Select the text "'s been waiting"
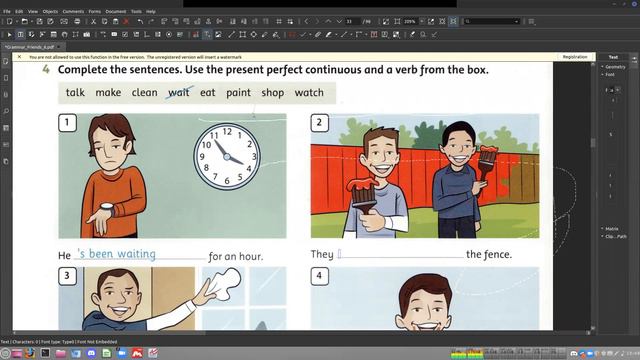This screenshot has height=360, width=640. 117,254
